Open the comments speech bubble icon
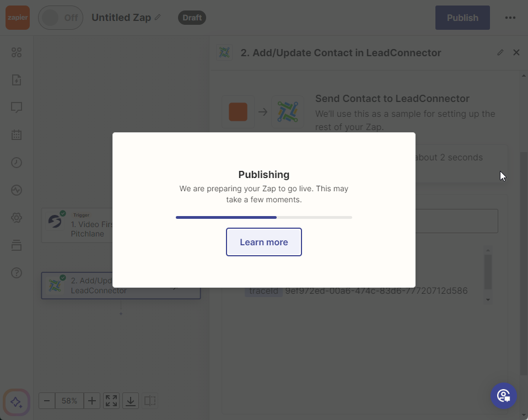Screen dimensions: 528x420 click(x=17, y=107)
